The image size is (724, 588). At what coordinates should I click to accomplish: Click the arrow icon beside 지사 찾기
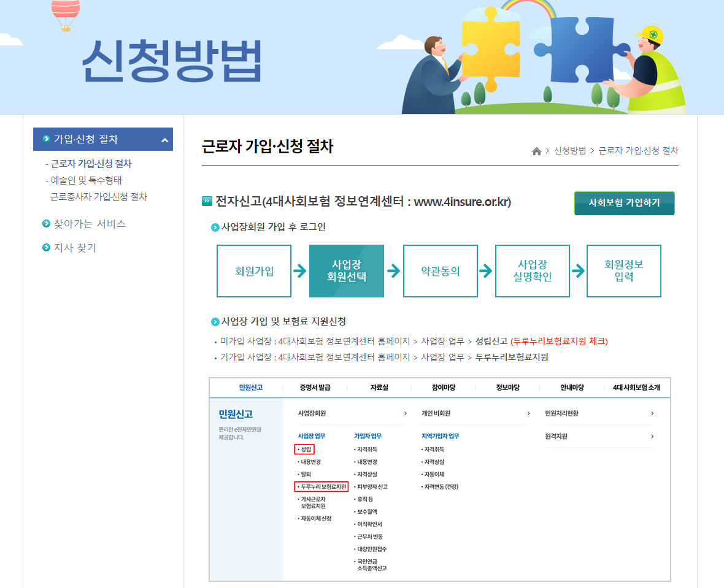46,247
